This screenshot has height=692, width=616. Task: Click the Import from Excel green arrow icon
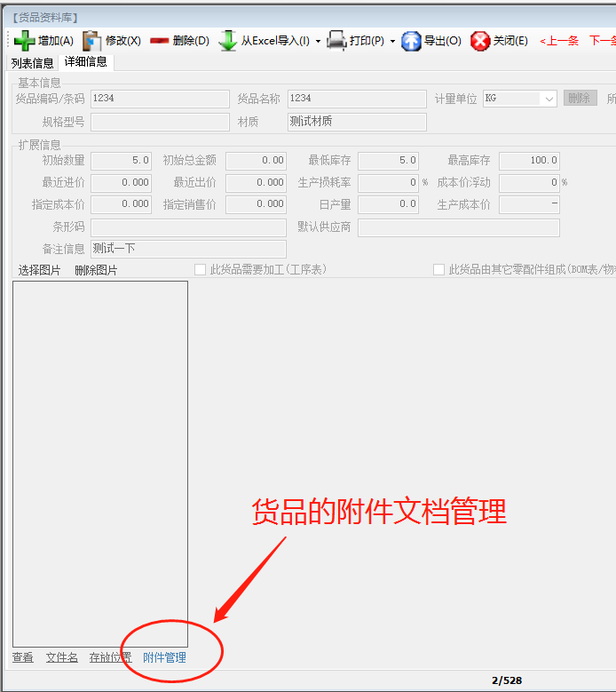tap(228, 41)
